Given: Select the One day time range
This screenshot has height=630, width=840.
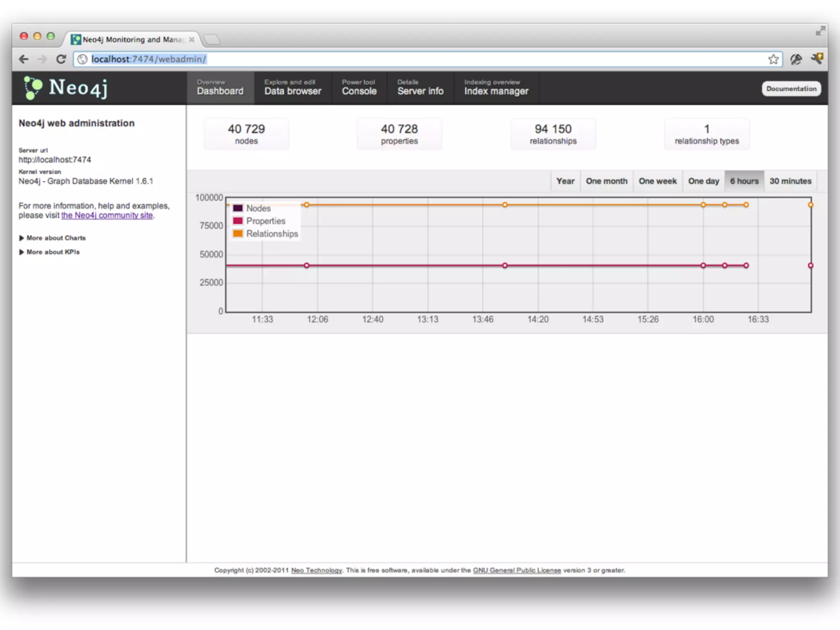Looking at the screenshot, I should 703,181.
